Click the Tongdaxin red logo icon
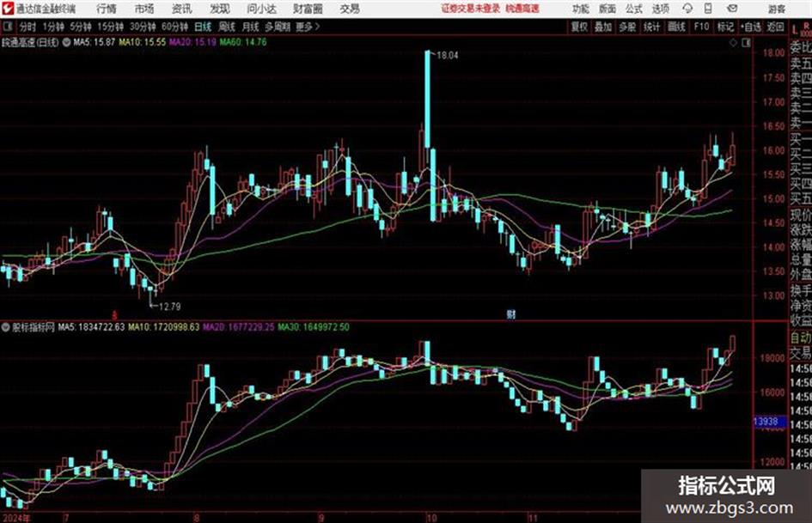This screenshot has height=523, width=812. click(8, 9)
